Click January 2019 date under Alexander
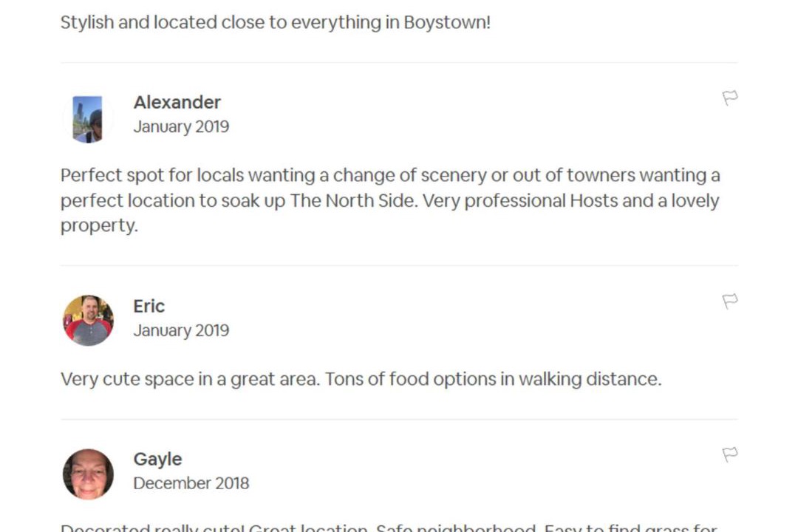 [x=181, y=126]
